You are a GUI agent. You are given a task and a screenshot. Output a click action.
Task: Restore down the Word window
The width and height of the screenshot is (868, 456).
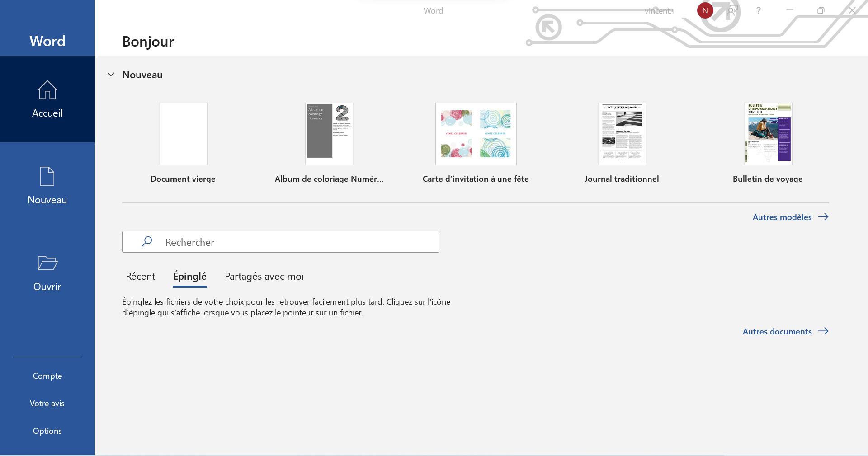click(821, 10)
